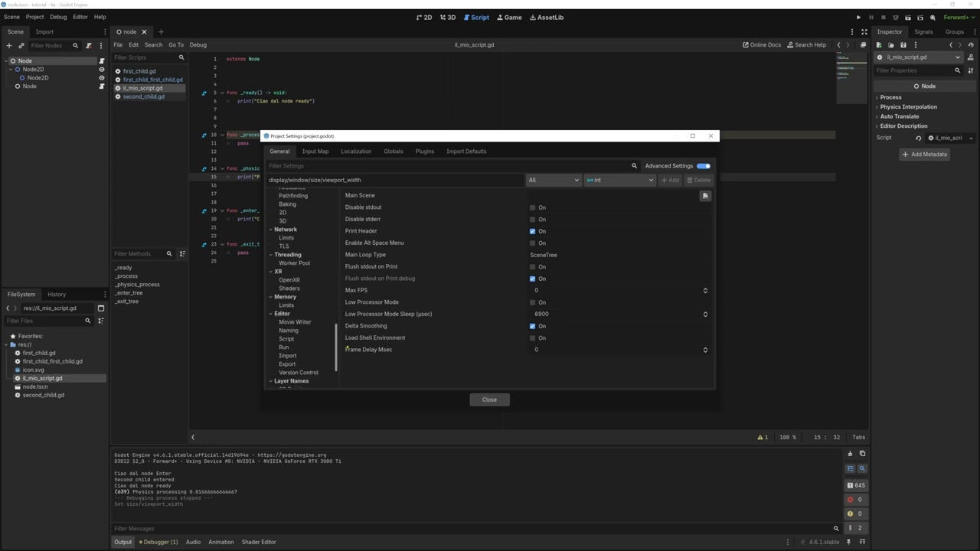This screenshot has height=551, width=980.
Task: Open the Inspector property tools icon
Action: click(x=970, y=70)
